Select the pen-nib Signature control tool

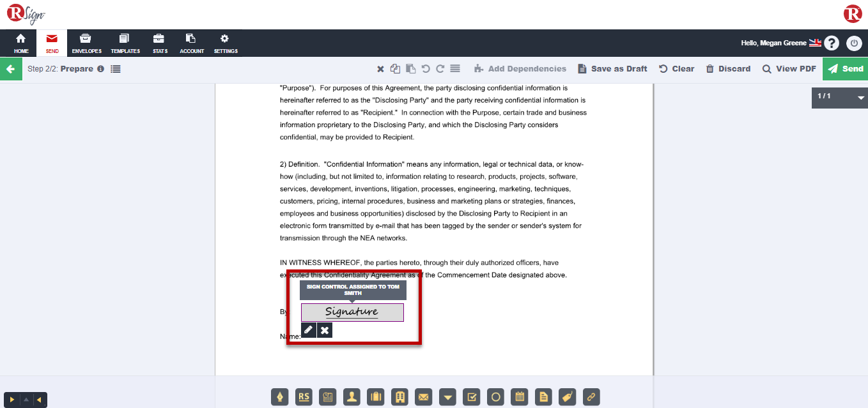click(280, 397)
